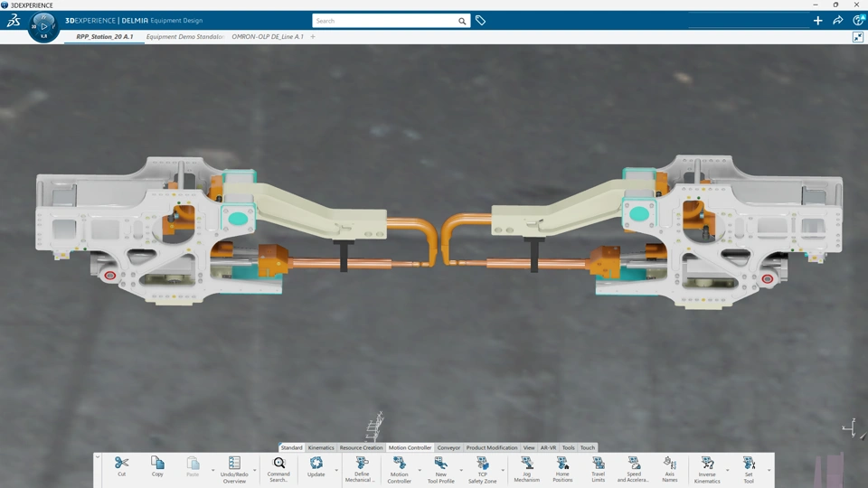Switch to the View tab
This screenshot has width=868, height=488.
(x=529, y=447)
